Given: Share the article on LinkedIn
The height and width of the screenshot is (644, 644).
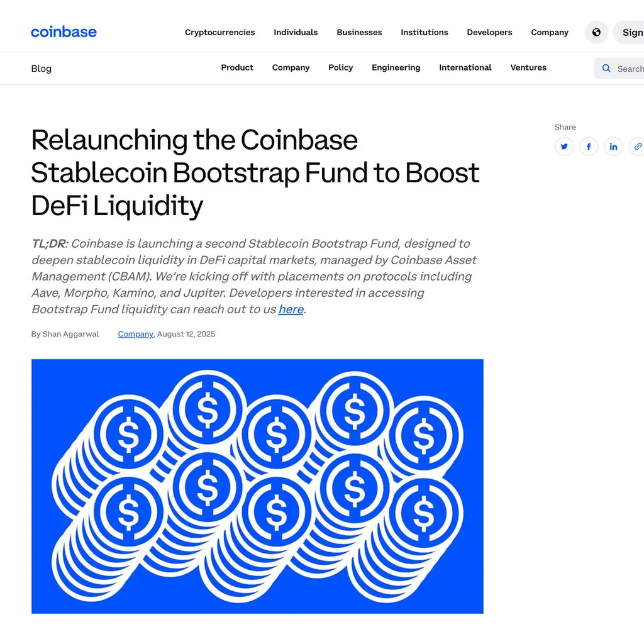Looking at the screenshot, I should click(x=614, y=147).
